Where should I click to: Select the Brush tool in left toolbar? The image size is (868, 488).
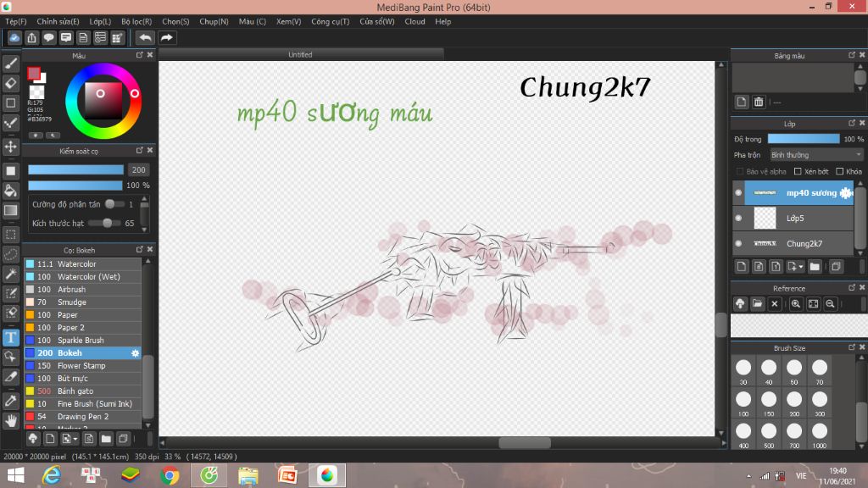click(x=10, y=64)
